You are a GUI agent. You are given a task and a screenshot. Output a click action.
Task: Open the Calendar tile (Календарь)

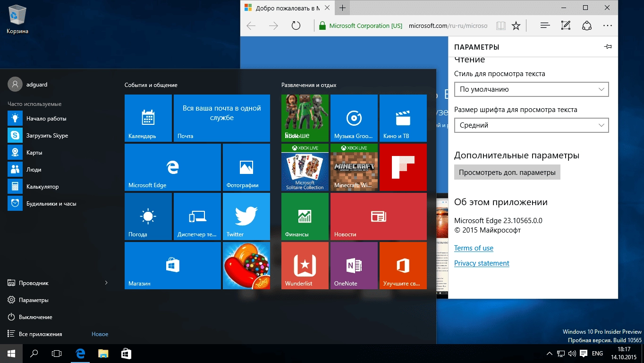pyautogui.click(x=148, y=118)
